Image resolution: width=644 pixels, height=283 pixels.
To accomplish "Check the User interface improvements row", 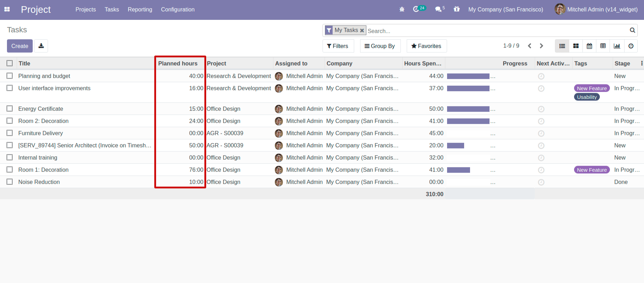I will tap(10, 88).
